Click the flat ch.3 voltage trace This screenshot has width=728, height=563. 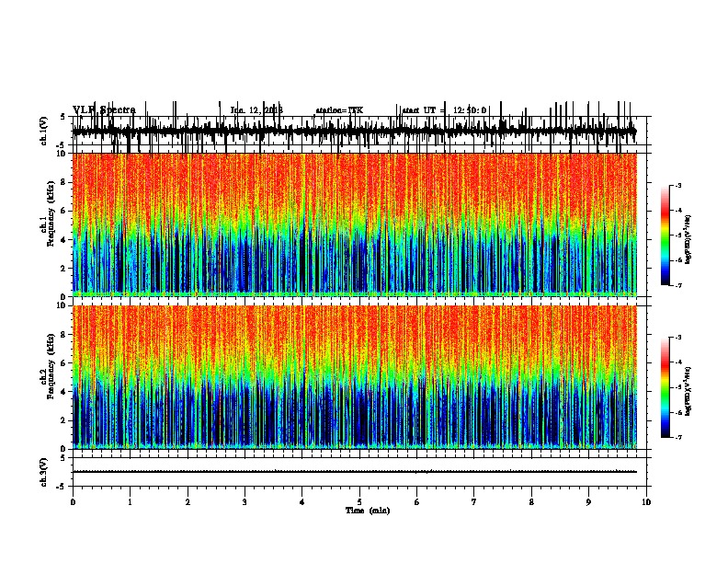(355, 472)
